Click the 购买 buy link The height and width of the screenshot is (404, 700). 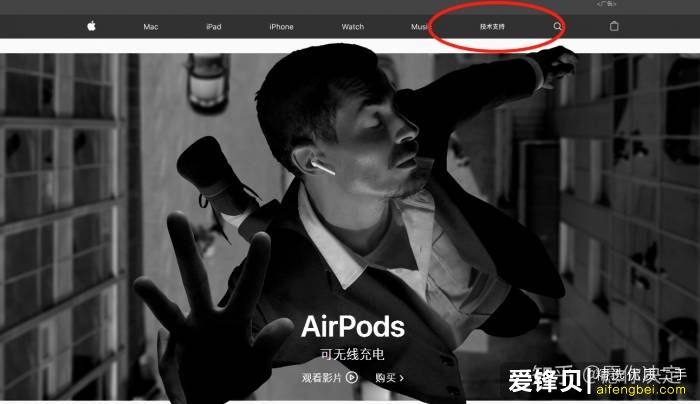(389, 378)
